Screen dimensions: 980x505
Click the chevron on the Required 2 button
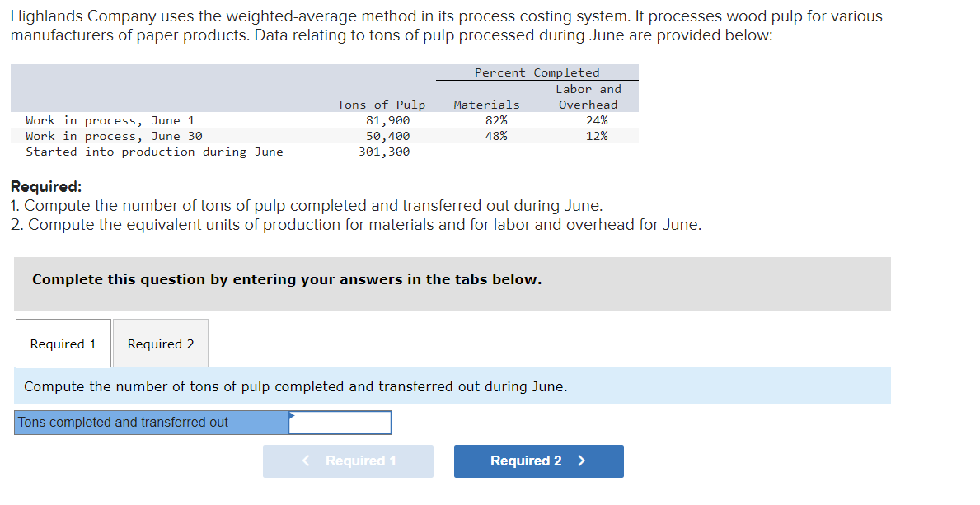tap(582, 461)
